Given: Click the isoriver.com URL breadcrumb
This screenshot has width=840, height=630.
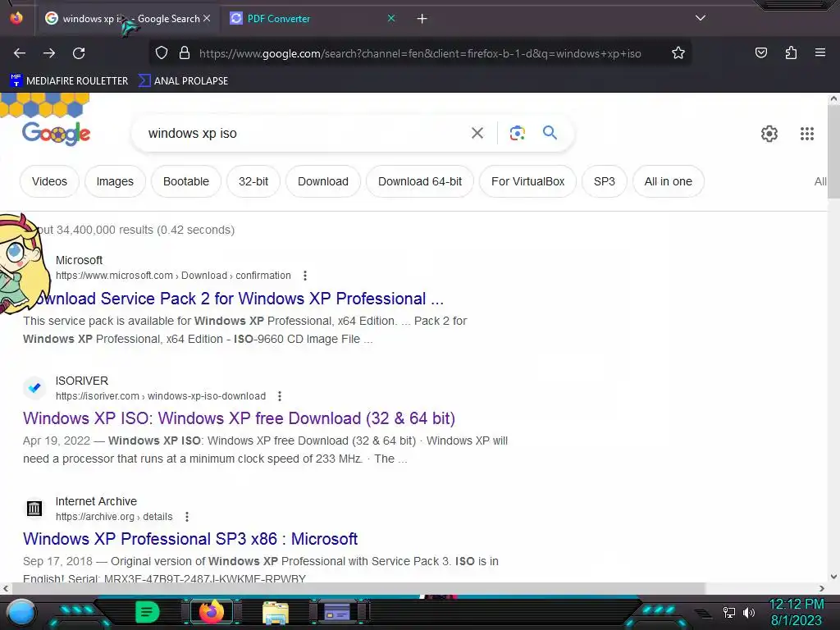Looking at the screenshot, I should [161, 396].
